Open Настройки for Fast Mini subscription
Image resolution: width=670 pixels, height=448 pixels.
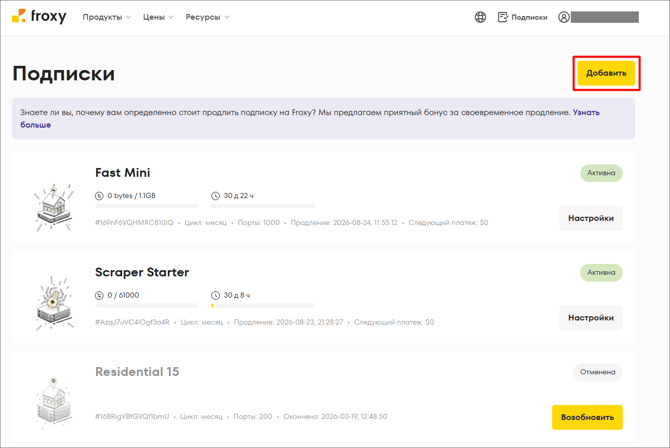point(591,218)
